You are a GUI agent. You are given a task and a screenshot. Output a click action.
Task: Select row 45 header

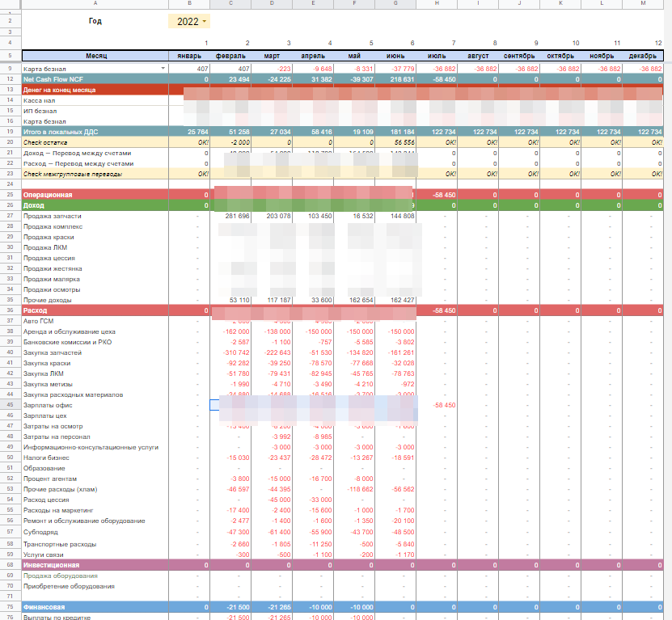pos(11,405)
